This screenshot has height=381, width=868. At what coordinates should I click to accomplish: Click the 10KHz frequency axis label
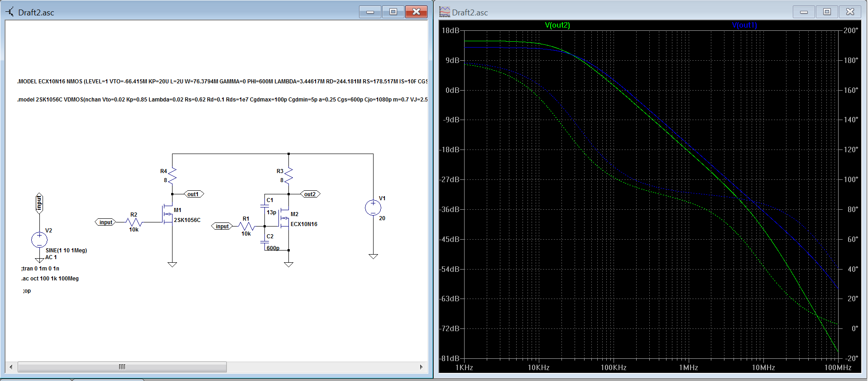pyautogui.click(x=539, y=367)
